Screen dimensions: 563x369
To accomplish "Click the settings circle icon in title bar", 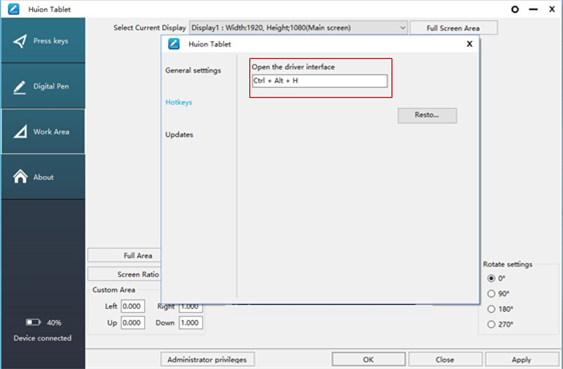I will pyautogui.click(x=515, y=9).
